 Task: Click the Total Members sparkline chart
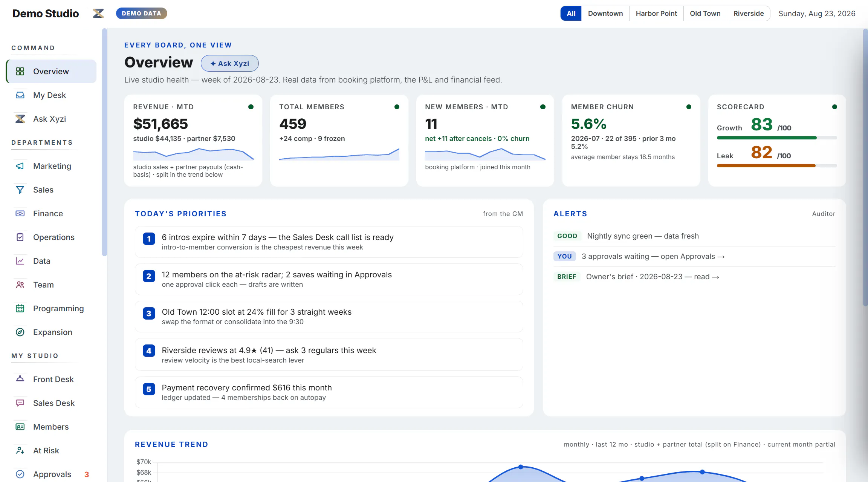pos(339,154)
